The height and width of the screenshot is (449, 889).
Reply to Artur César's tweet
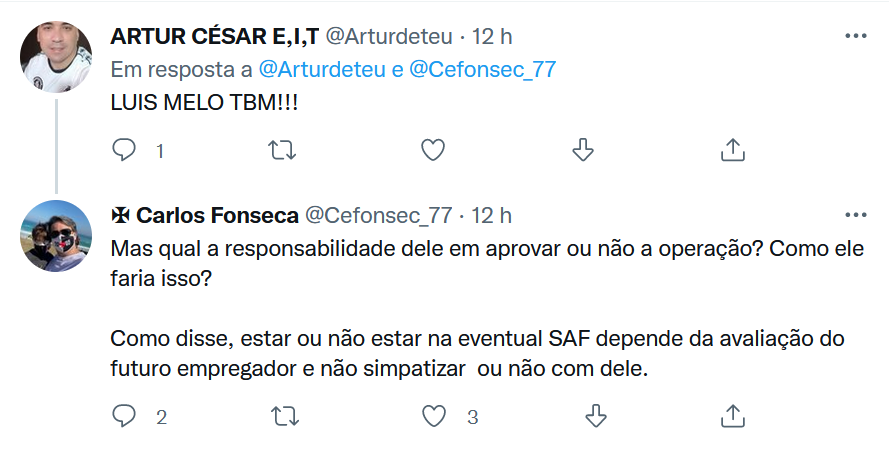click(x=124, y=150)
